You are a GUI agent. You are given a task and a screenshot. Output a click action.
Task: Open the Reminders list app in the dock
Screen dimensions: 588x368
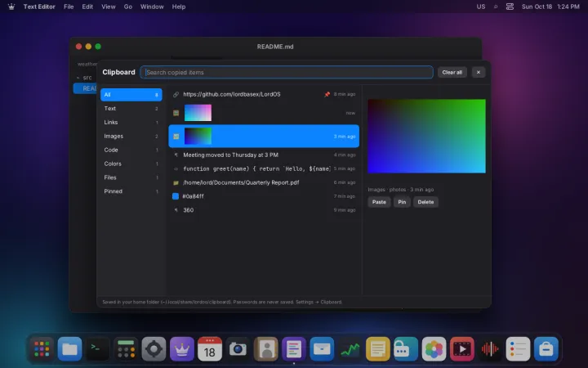(518, 349)
